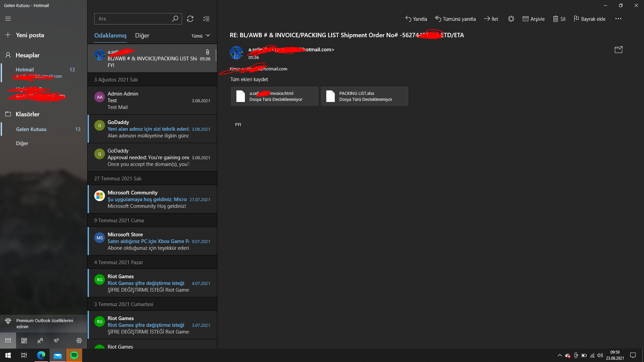Select the Odaklanmış tab
Viewport: 644px width, 362px height.
pos(110,36)
